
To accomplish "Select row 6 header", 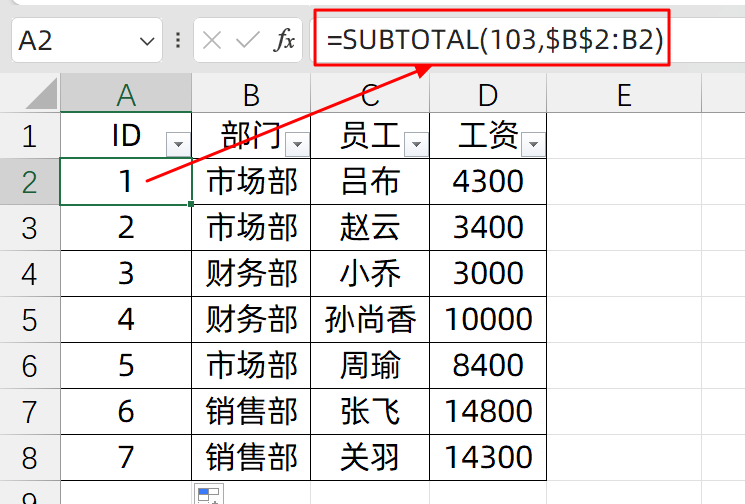I will 30,366.
